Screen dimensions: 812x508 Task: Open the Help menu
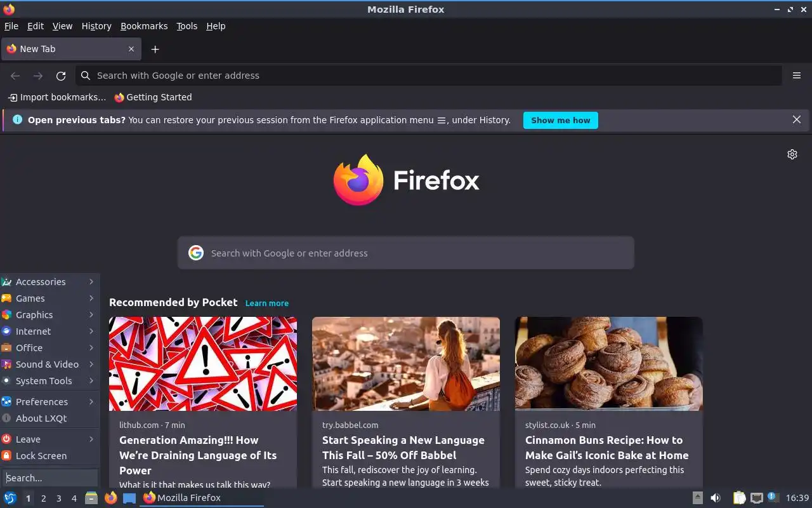click(216, 26)
